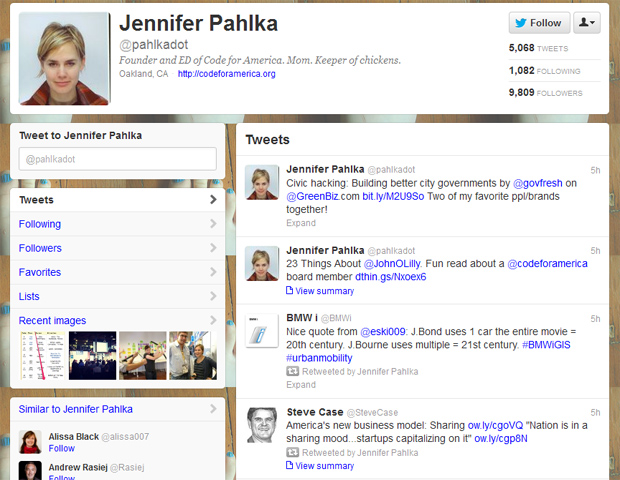Click Jennifer Pahlka's large profile photo
The width and height of the screenshot is (620, 480).
(x=64, y=58)
